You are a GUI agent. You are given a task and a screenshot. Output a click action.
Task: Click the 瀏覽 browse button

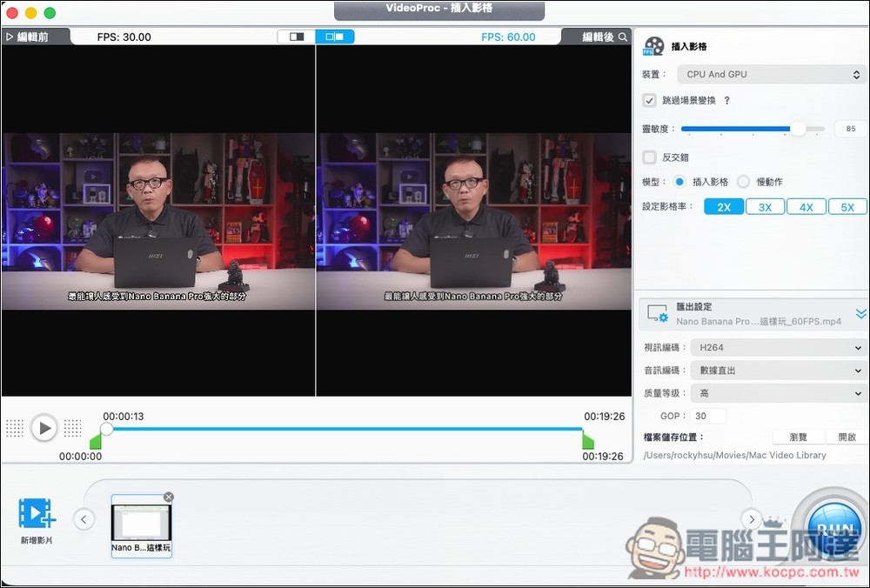797,436
